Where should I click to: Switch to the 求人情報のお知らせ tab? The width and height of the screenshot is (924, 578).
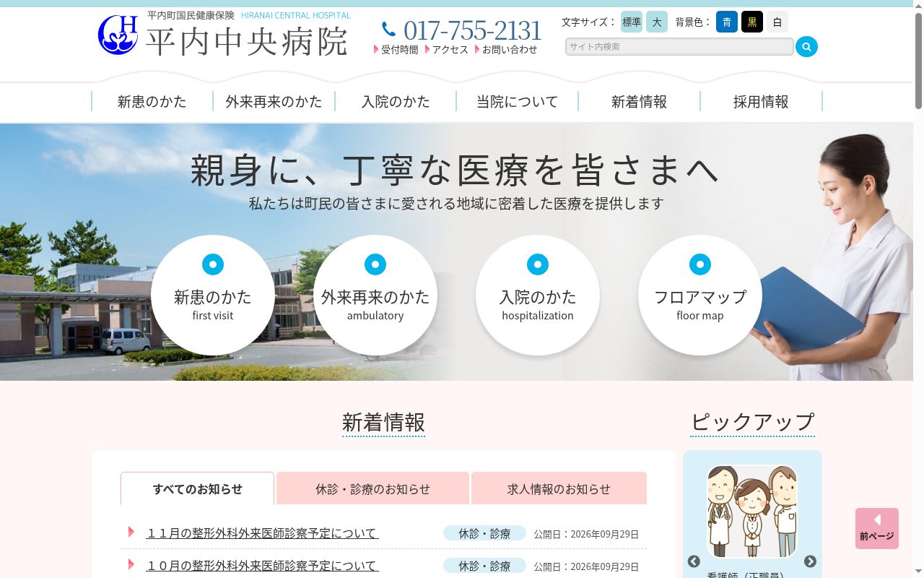[559, 489]
